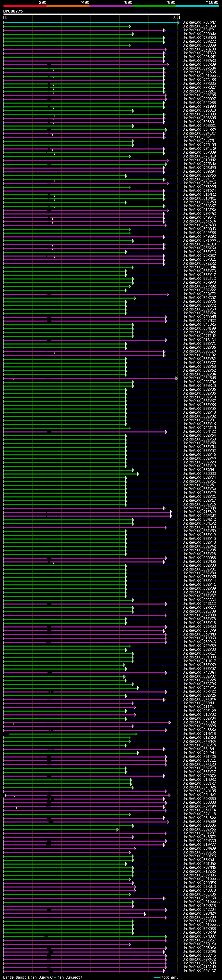Screen dimensions: 222x980
Task: Select hit UniRef100_A0BSS1
Action: click(x=199, y=125)
